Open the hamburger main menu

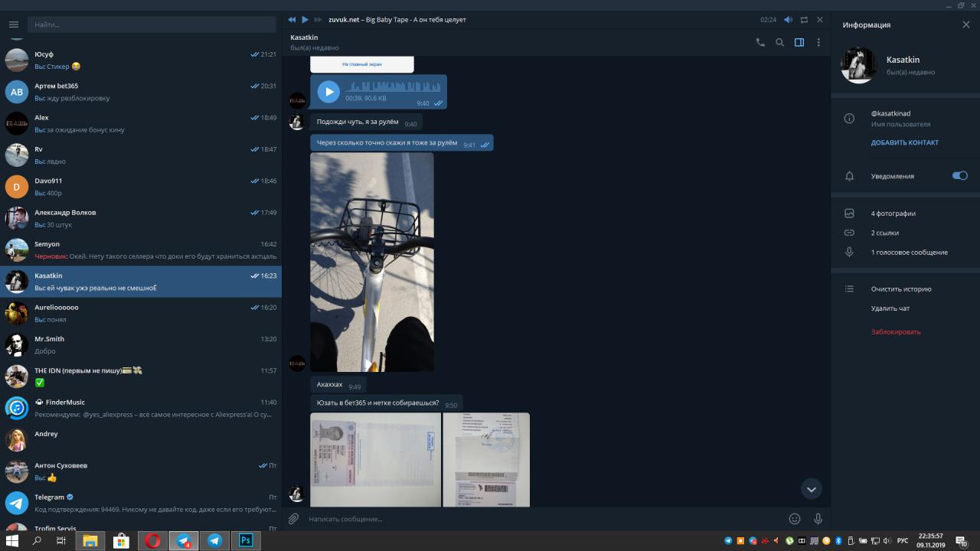[13, 24]
